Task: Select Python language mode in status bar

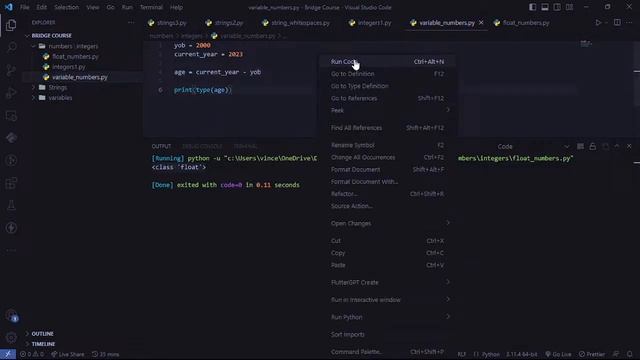Action: pyautogui.click(x=490, y=354)
